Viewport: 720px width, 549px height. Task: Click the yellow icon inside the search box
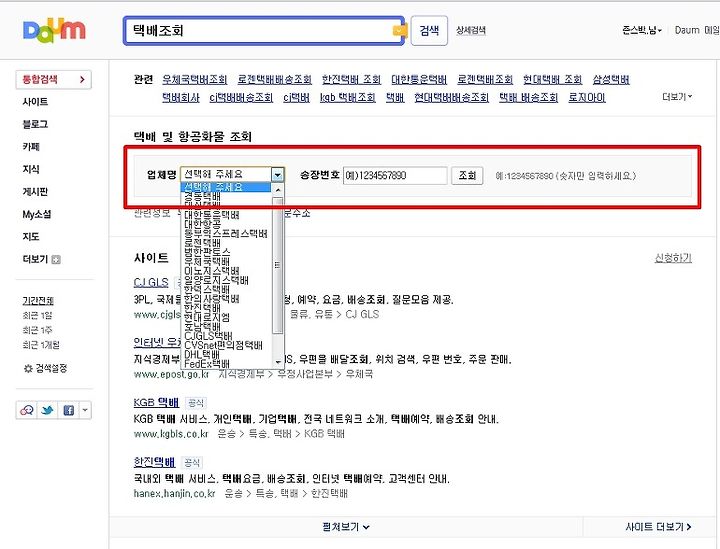pyautogui.click(x=399, y=30)
